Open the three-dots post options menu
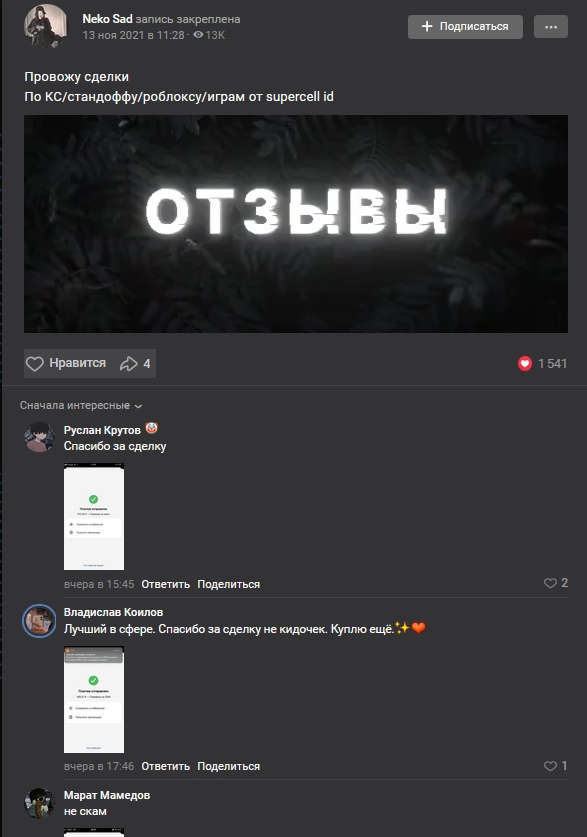 [551, 27]
